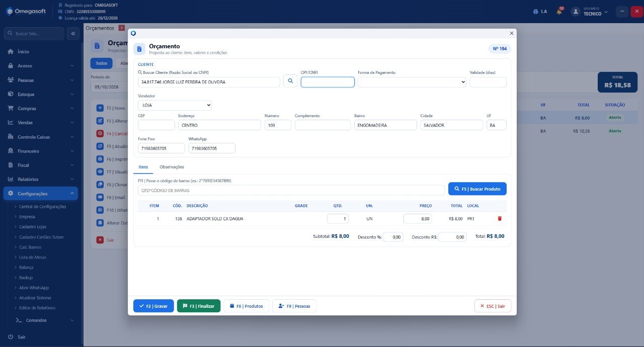Open the Forma de Pagamento dropdown
The image size is (644, 347).
click(x=412, y=82)
